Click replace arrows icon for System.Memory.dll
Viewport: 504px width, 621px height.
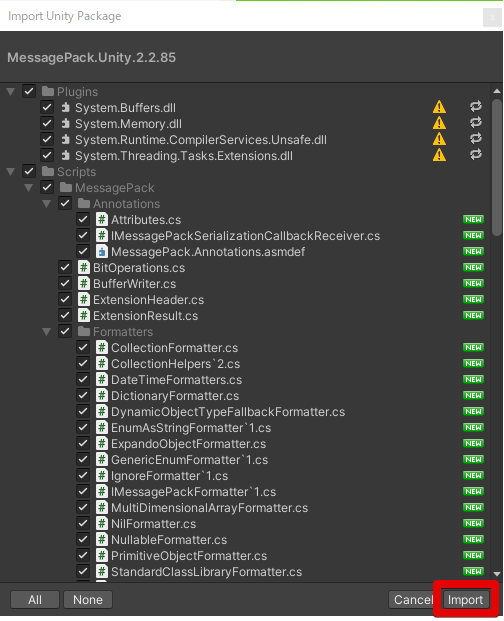click(x=475, y=122)
